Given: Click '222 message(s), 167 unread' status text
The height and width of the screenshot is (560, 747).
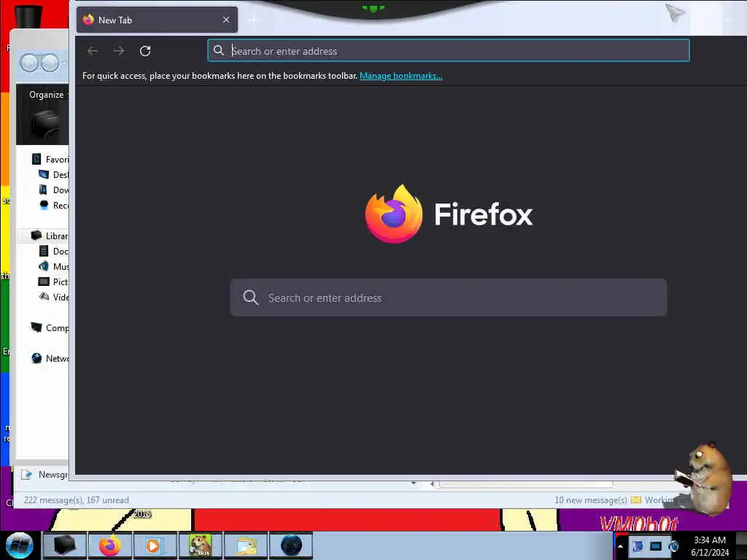Looking at the screenshot, I should point(76,500).
